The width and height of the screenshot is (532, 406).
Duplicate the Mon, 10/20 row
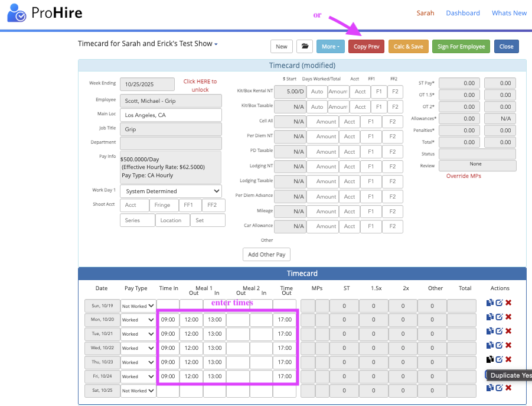point(490,317)
